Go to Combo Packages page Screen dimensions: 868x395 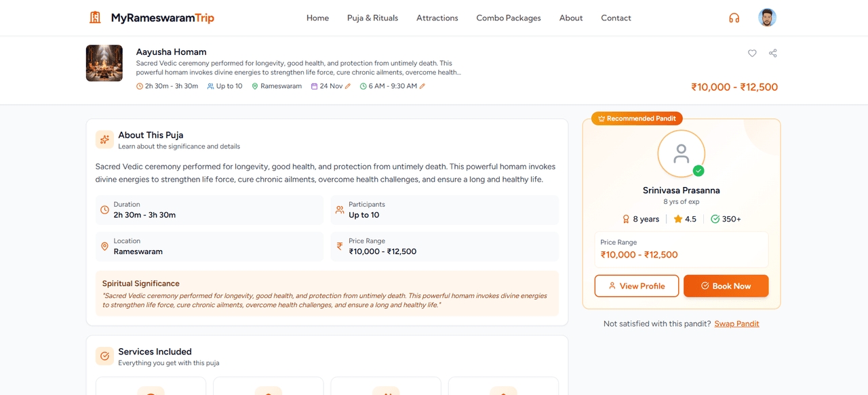click(509, 18)
